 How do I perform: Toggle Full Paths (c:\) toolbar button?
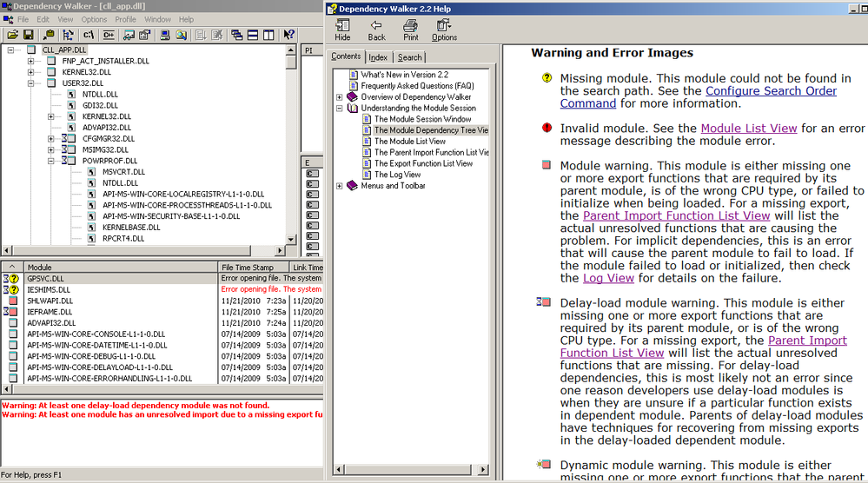pyautogui.click(x=89, y=35)
